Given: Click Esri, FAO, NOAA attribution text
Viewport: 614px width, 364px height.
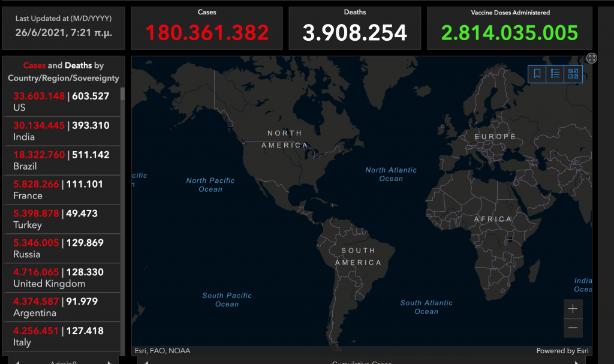Looking at the screenshot, I should click(x=162, y=351).
